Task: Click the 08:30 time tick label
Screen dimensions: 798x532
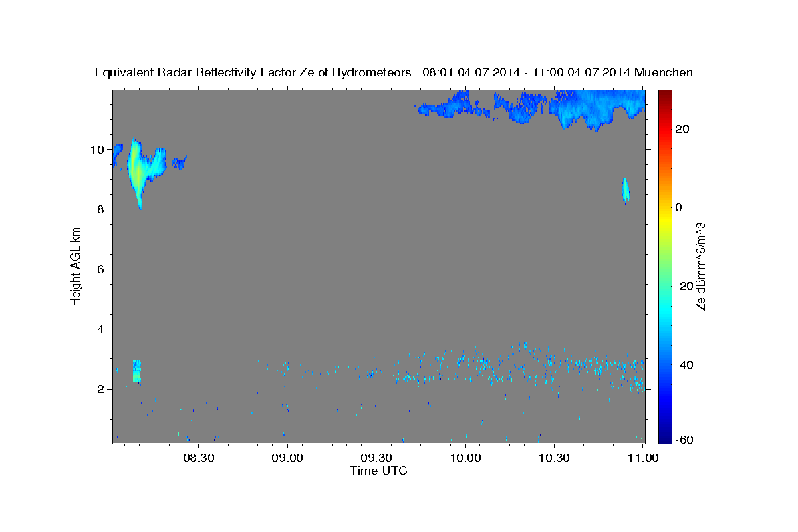Action: (x=199, y=458)
